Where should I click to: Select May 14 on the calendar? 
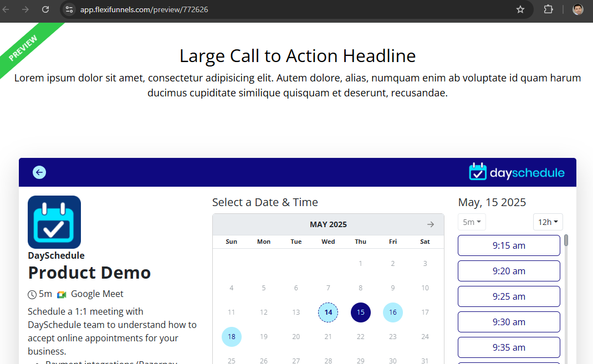(x=328, y=312)
